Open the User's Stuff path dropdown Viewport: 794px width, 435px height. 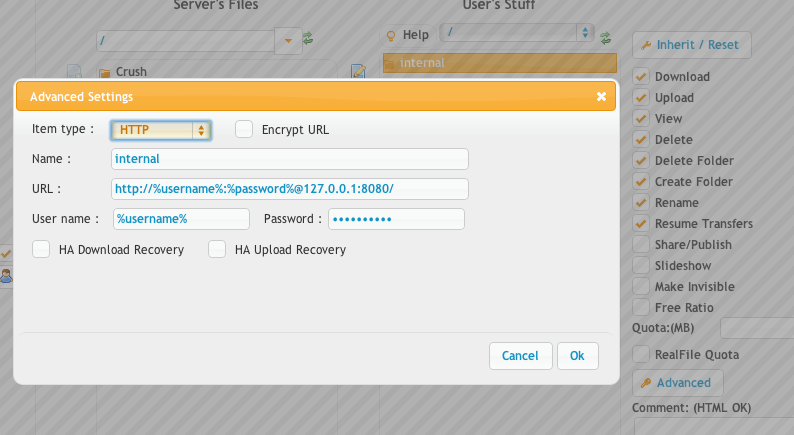[517, 33]
